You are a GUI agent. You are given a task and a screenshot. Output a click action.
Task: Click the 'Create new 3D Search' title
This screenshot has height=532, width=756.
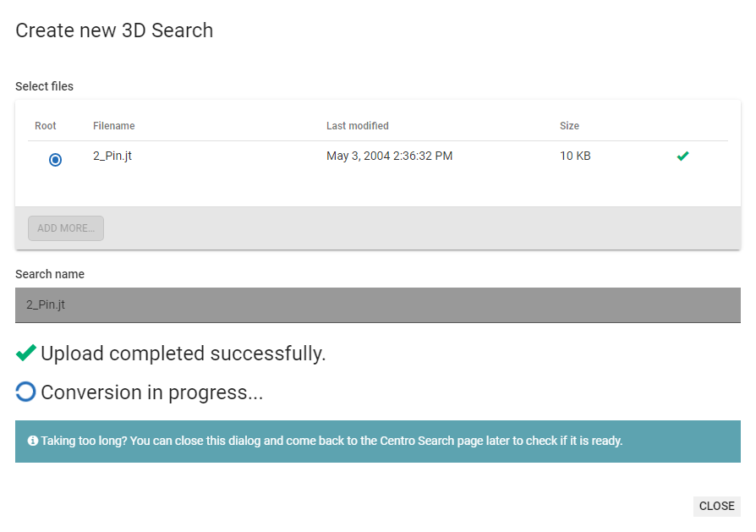[114, 30]
